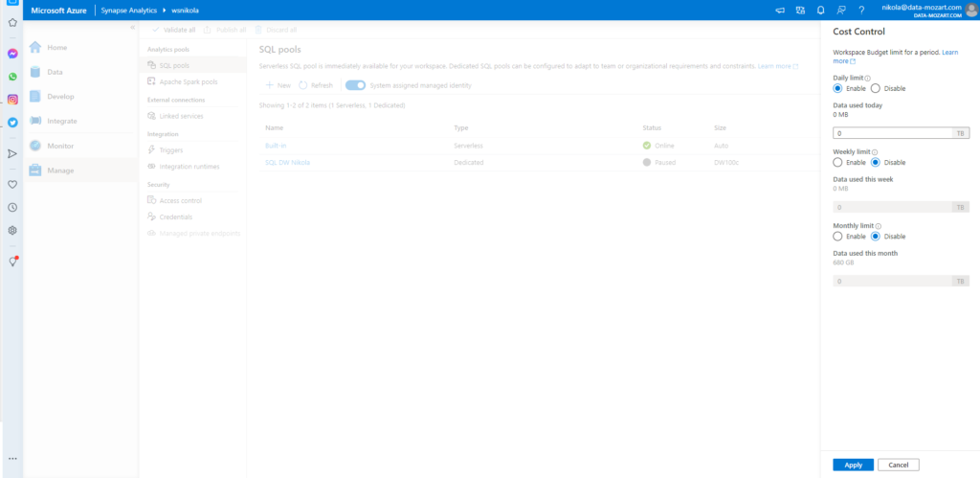
Task: Open Twitter in the browser sidebar
Action: (12, 123)
